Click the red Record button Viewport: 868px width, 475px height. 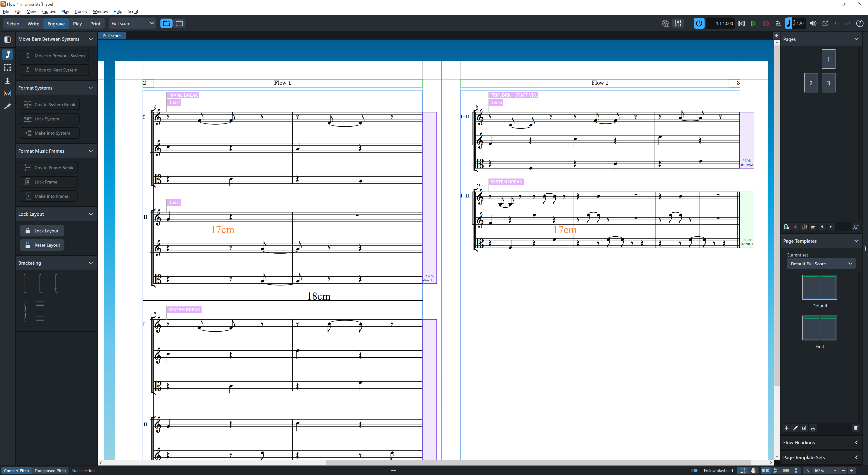pos(766,23)
